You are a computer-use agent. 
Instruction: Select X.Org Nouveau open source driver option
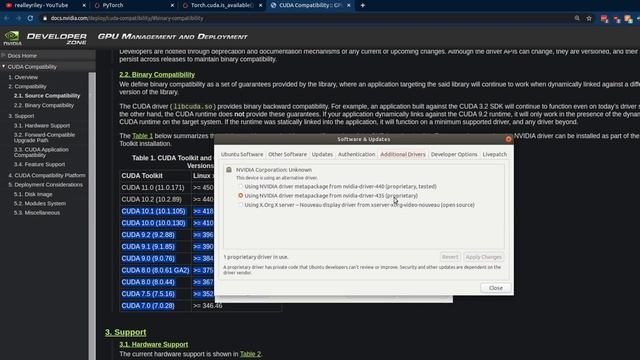[x=356, y=205]
